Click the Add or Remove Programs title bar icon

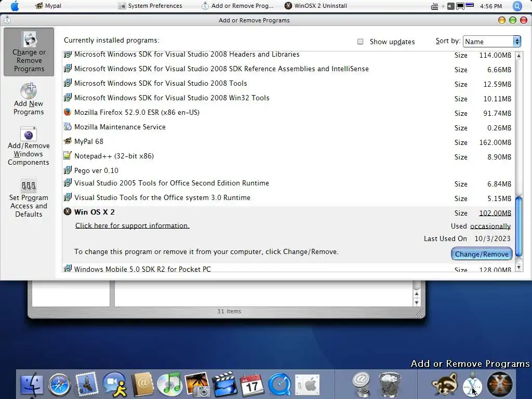[x=7, y=20]
